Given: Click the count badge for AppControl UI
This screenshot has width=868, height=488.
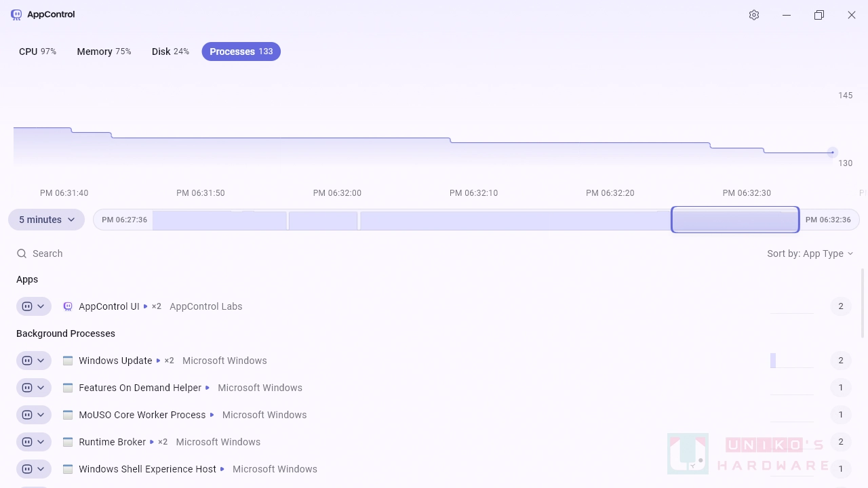Looking at the screenshot, I should click(x=841, y=306).
